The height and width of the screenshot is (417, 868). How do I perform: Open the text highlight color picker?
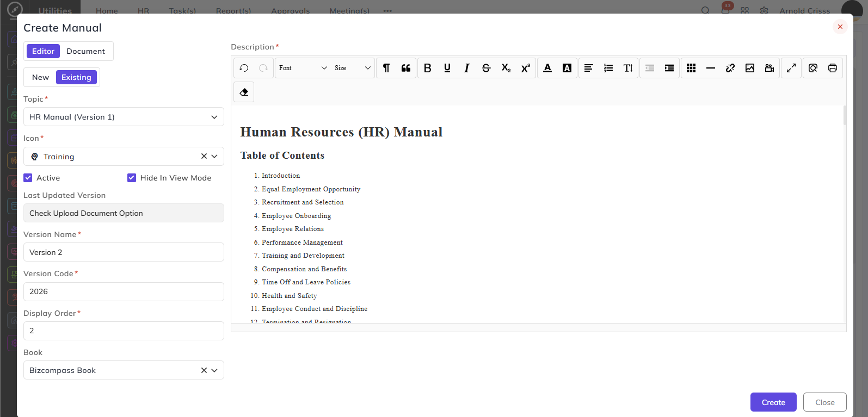coord(567,68)
